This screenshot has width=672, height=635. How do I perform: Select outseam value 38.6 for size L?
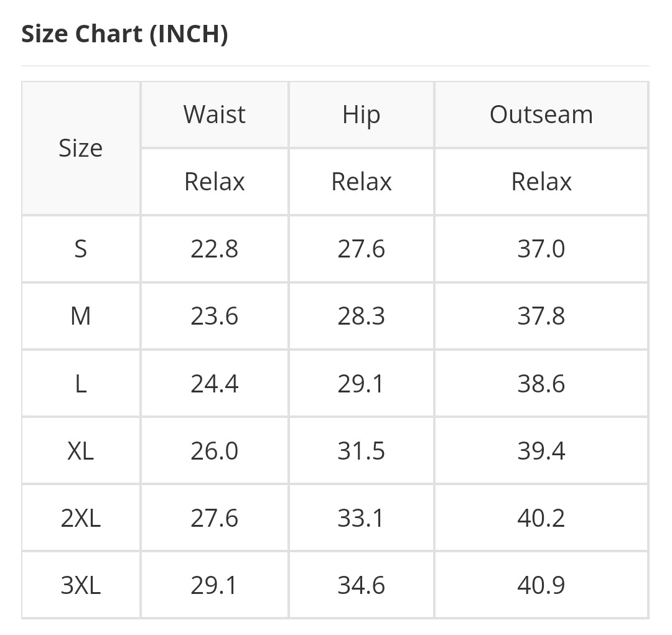(541, 383)
